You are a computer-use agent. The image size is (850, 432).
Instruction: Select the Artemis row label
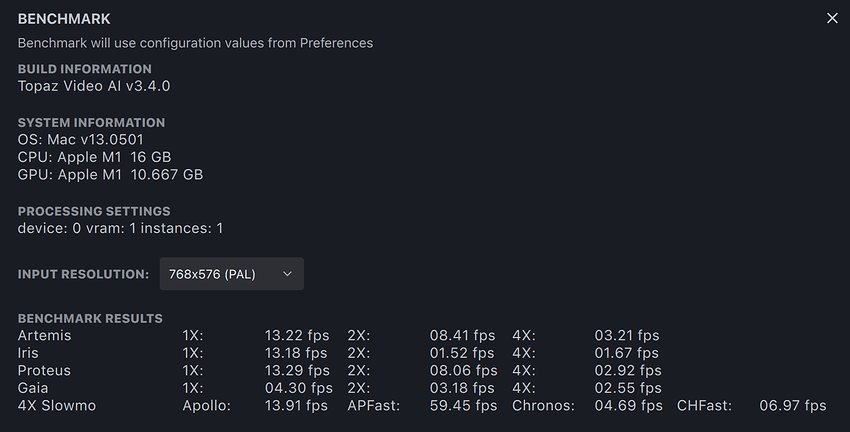[45, 336]
